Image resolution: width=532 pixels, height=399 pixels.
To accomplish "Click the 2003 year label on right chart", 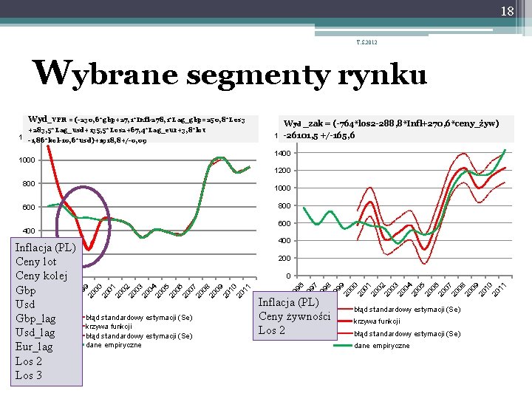I will click(x=391, y=290).
